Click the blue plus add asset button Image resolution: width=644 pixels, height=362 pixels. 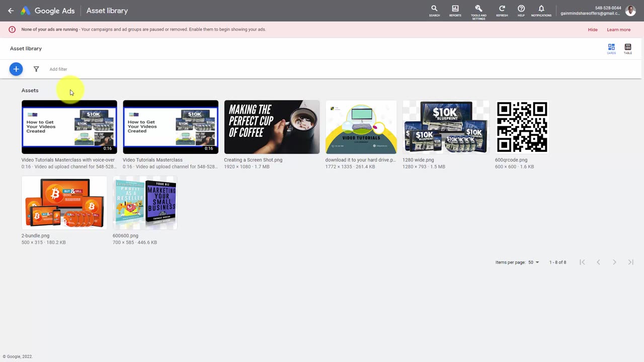click(x=16, y=69)
